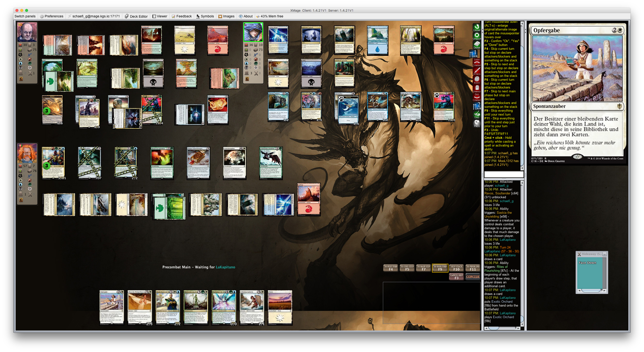Open LaKapitano's graveyard tombstone icon

pyautogui.click(x=246, y=73)
